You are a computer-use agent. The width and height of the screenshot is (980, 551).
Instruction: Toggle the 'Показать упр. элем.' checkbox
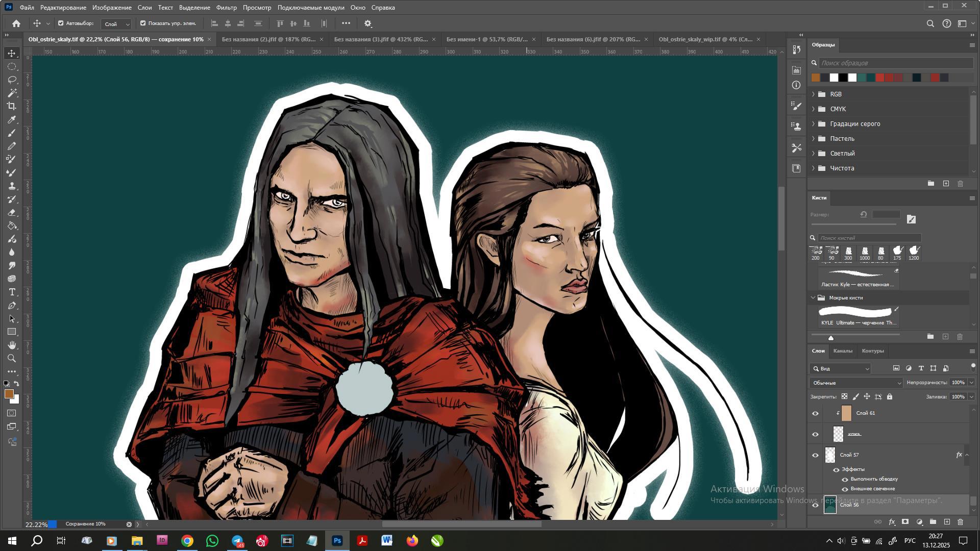[143, 23]
